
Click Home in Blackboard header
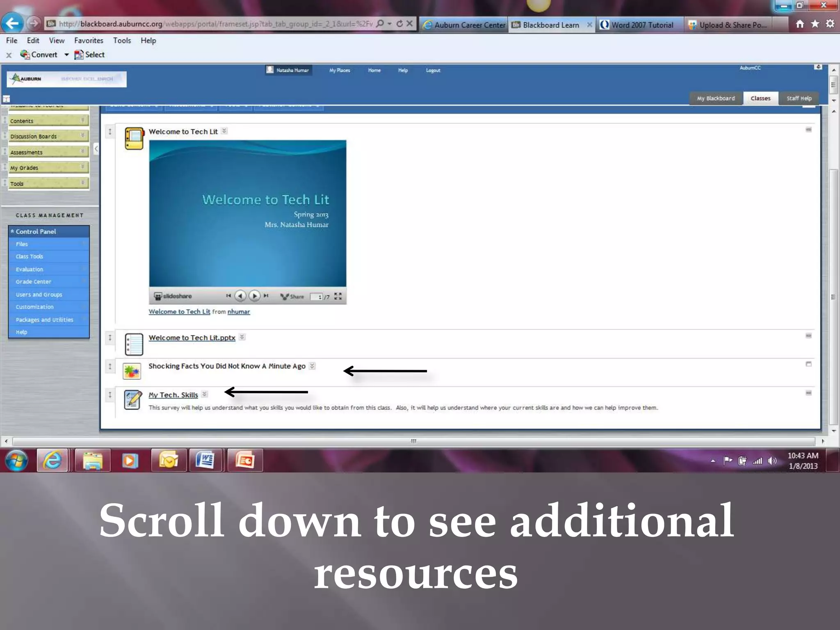point(374,70)
